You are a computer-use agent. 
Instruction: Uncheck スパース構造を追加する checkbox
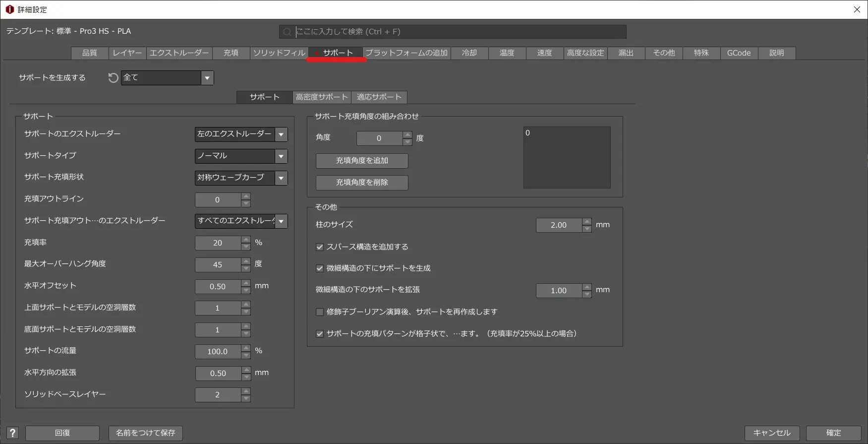point(320,247)
